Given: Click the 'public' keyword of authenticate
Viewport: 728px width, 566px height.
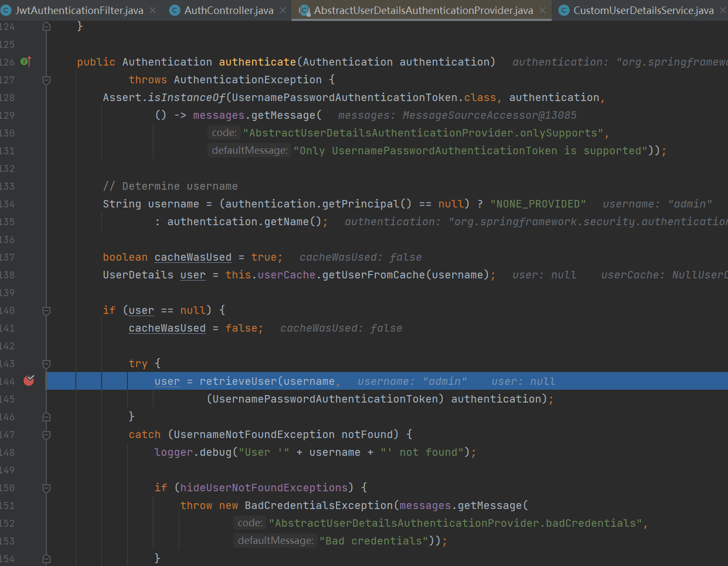Looking at the screenshot, I should tap(96, 62).
